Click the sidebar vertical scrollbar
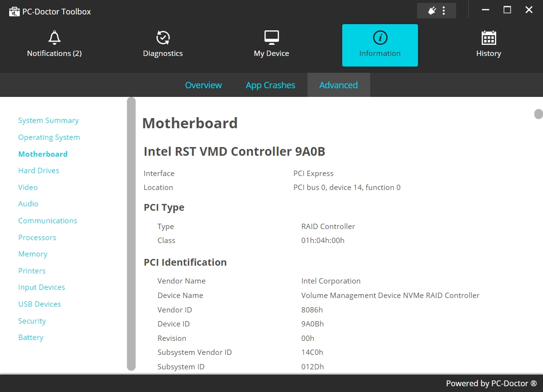The width and height of the screenshot is (543, 392). point(131,234)
